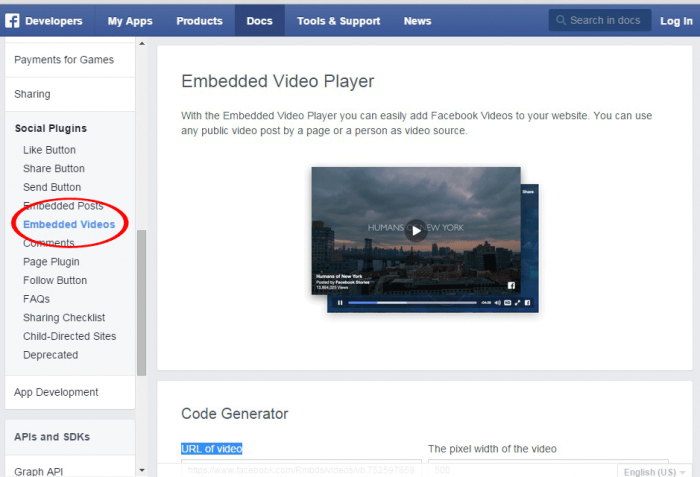This screenshot has width=700, height=477.
Task: Select the Docs tab
Action: [259, 21]
